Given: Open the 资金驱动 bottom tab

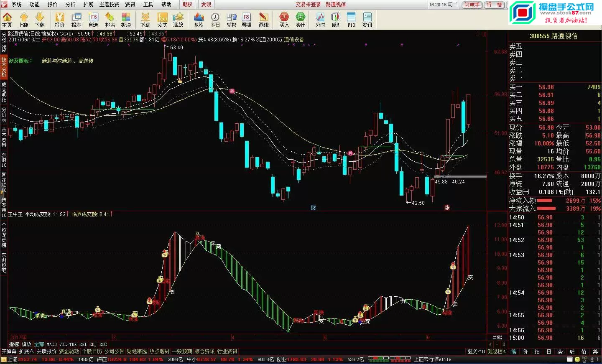Looking at the screenshot, I should 69,351.
